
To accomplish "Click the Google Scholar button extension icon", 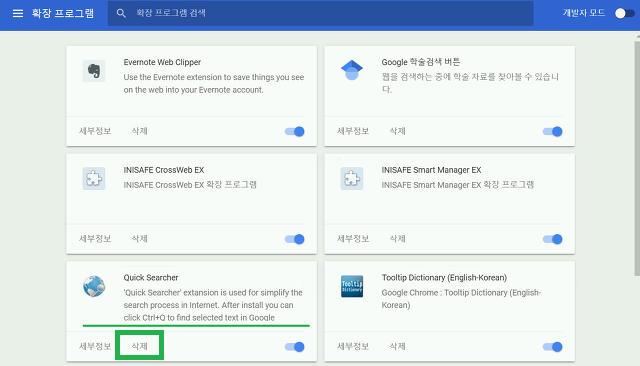I will (x=352, y=70).
